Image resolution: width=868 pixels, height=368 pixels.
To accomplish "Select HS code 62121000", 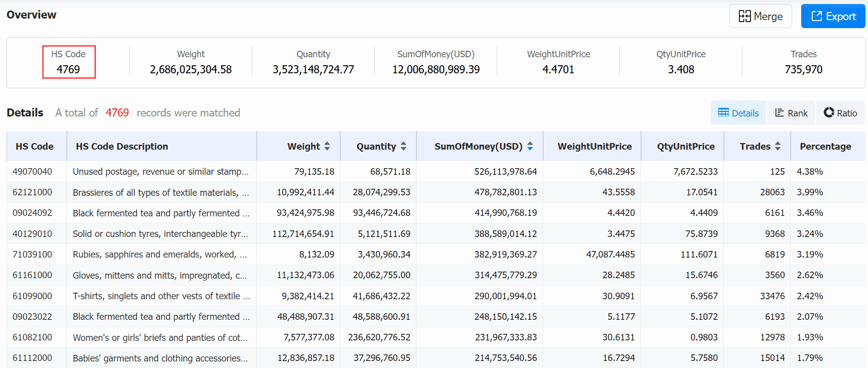I will click(x=32, y=192).
